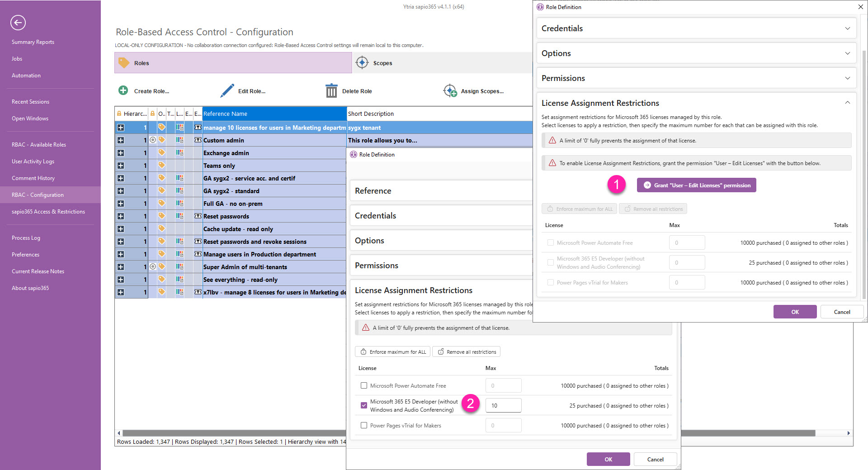Expand the Credentials section chevron
This screenshot has width=868, height=470.
pos(847,28)
